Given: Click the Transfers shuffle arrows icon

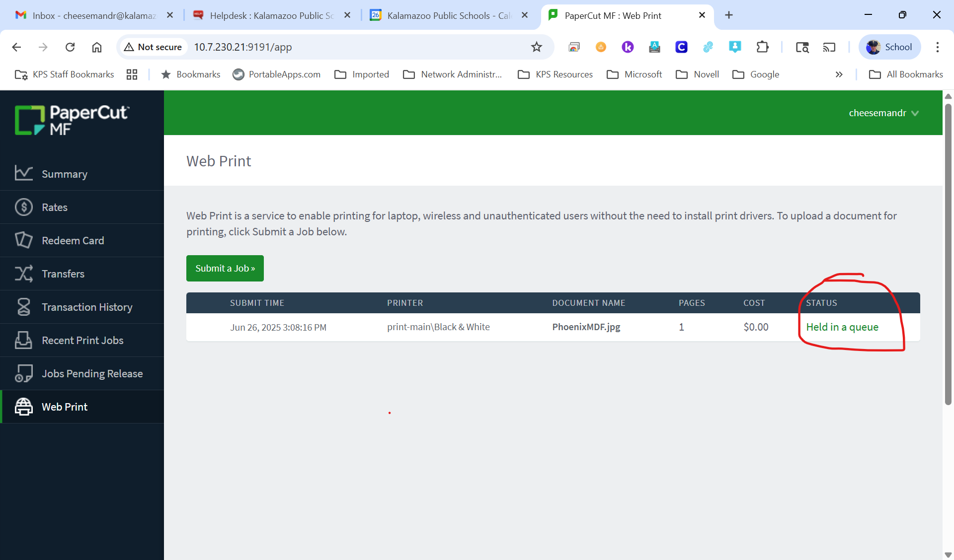Looking at the screenshot, I should click(x=23, y=274).
